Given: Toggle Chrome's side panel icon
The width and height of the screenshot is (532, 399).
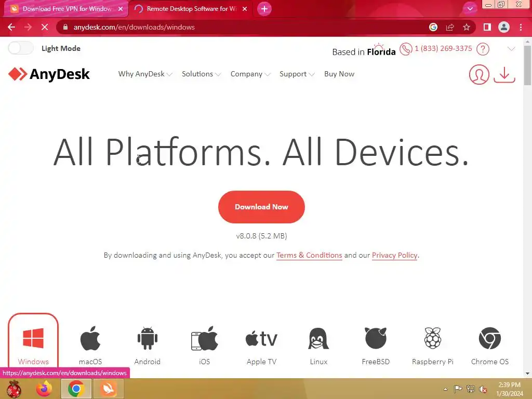Looking at the screenshot, I should [487, 27].
